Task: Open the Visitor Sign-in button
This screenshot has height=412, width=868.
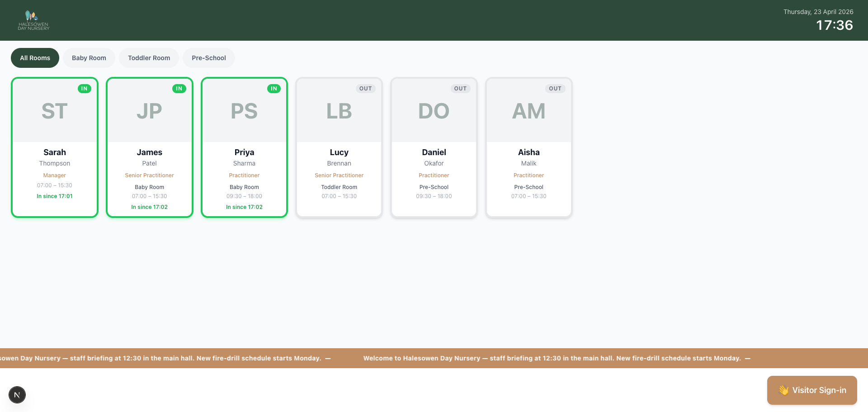Action: (x=812, y=390)
